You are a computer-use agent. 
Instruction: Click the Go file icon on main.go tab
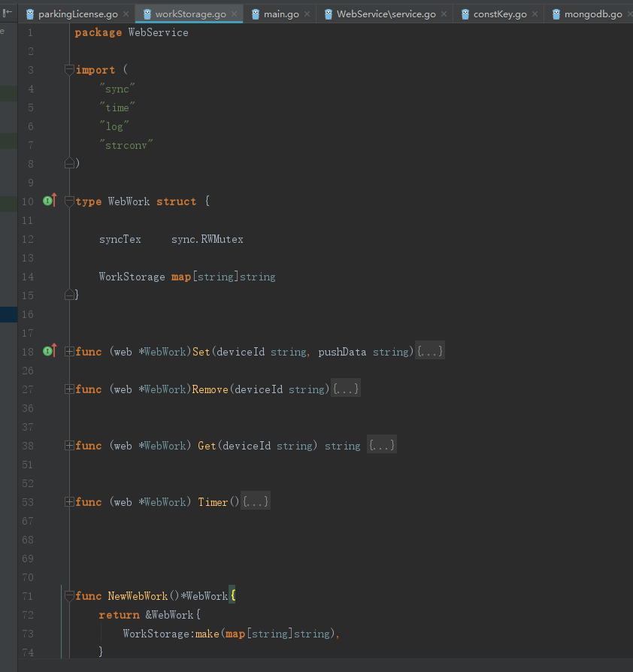[256, 14]
